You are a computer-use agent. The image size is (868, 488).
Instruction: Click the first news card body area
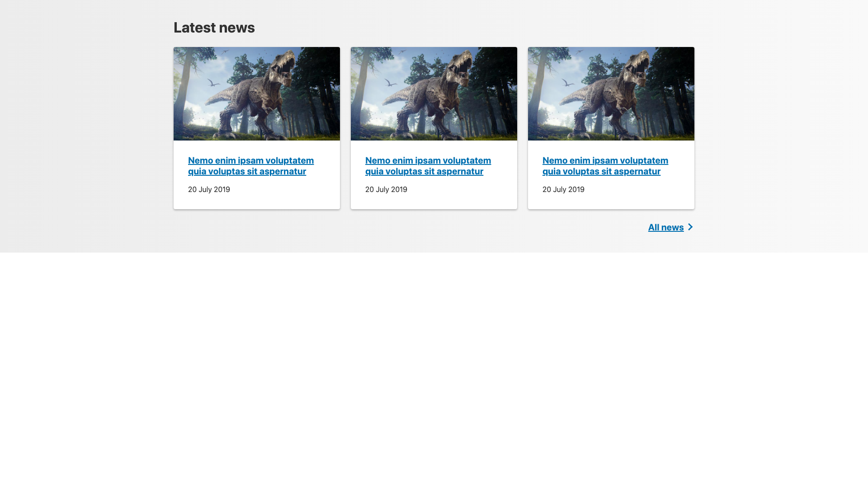[256, 199]
